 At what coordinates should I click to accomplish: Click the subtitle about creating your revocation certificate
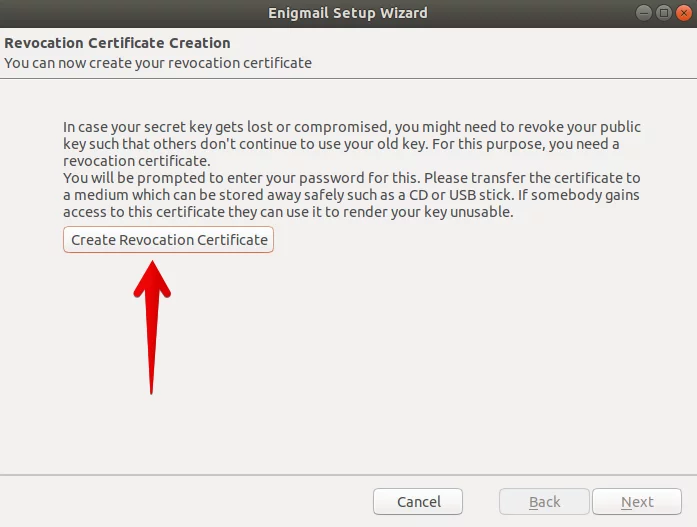point(158,63)
